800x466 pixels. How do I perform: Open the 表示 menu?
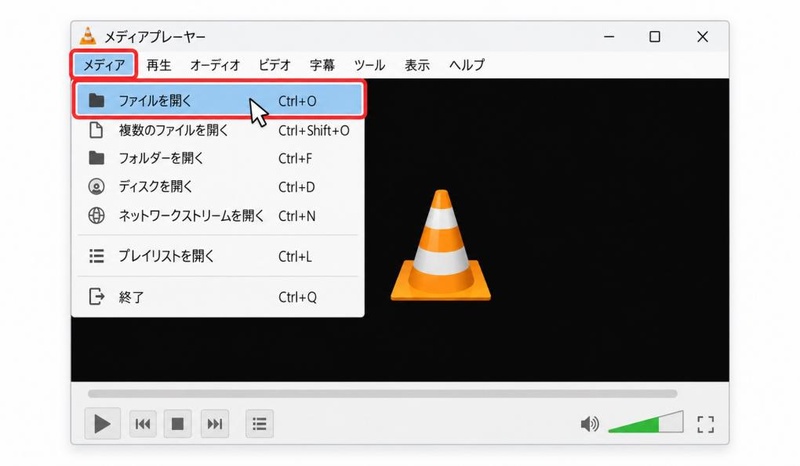417,65
